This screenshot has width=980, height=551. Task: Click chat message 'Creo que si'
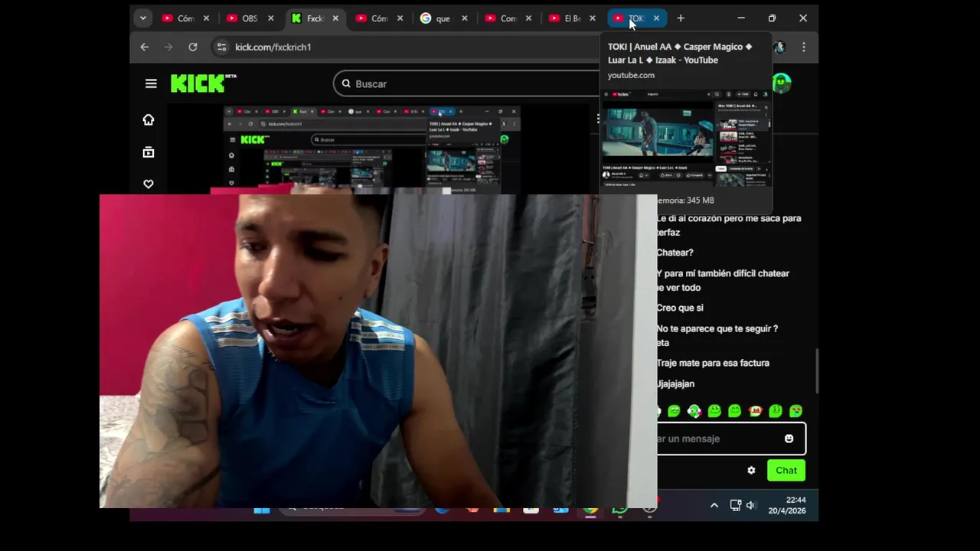coord(680,308)
